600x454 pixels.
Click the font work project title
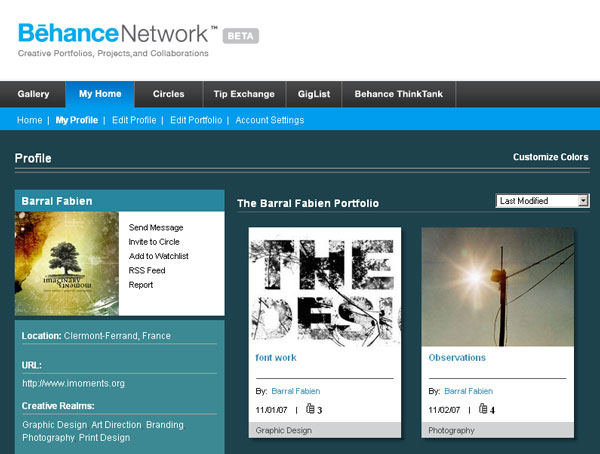coord(276,358)
